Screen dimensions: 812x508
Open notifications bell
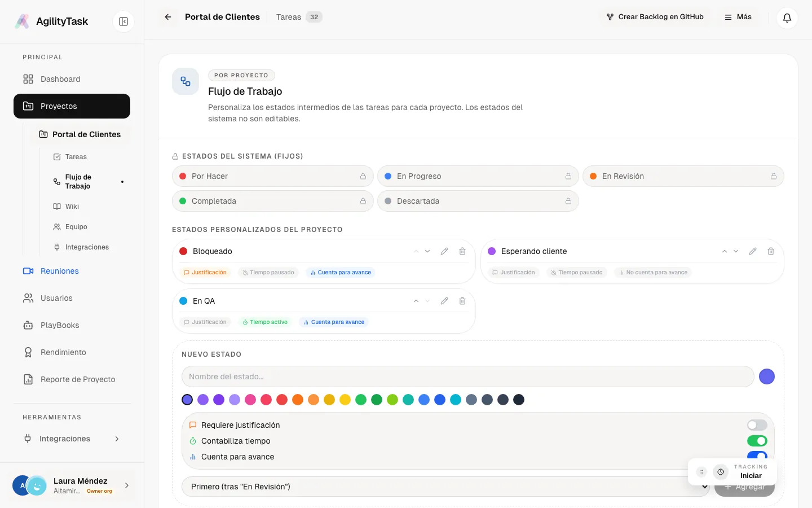787,17
